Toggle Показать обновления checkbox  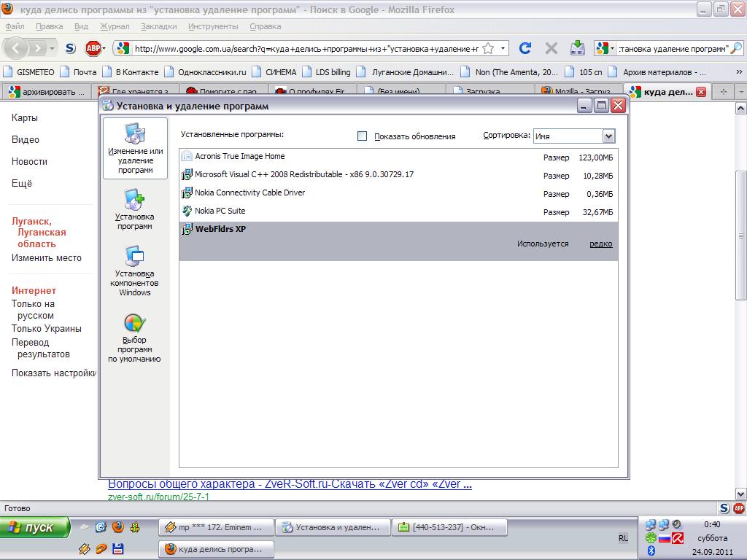(x=362, y=136)
